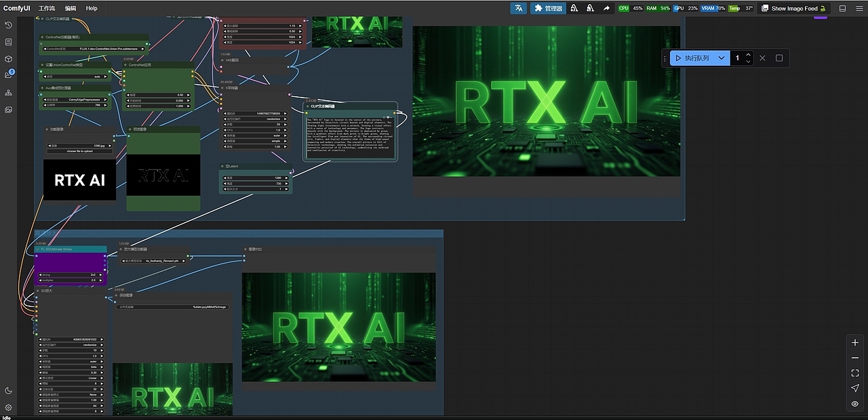Open the ControlNet FLUX.1-dev model selector

[x=94, y=49]
